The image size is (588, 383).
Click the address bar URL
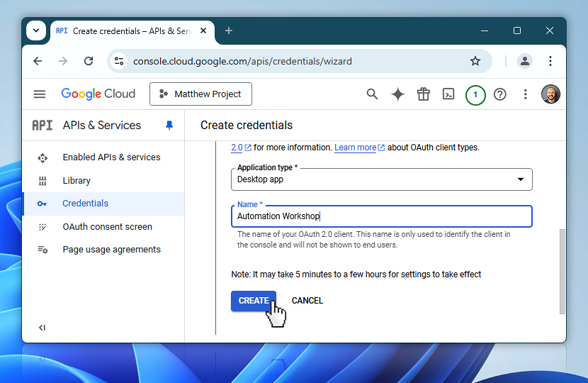pyautogui.click(x=242, y=61)
